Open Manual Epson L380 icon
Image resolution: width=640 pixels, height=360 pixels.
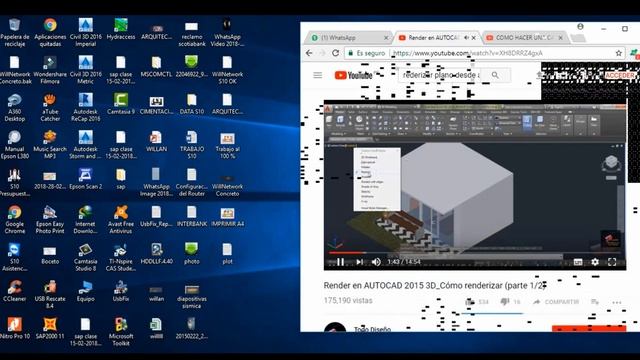tap(15, 145)
